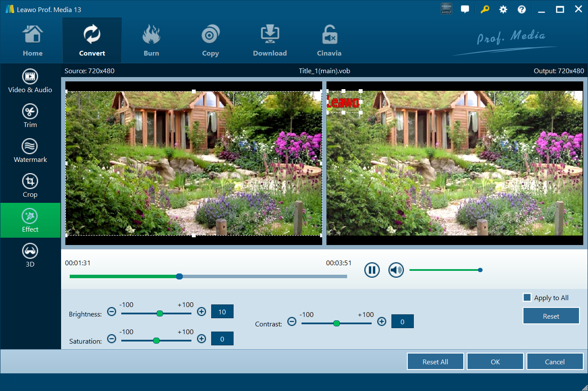Image resolution: width=588 pixels, height=391 pixels.
Task: Click the volume slider handle
Action: 480,270
